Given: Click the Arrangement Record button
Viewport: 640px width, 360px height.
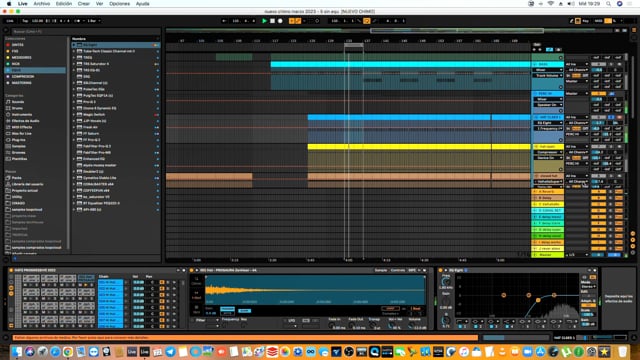Looking at the screenshot, I should (280, 21).
